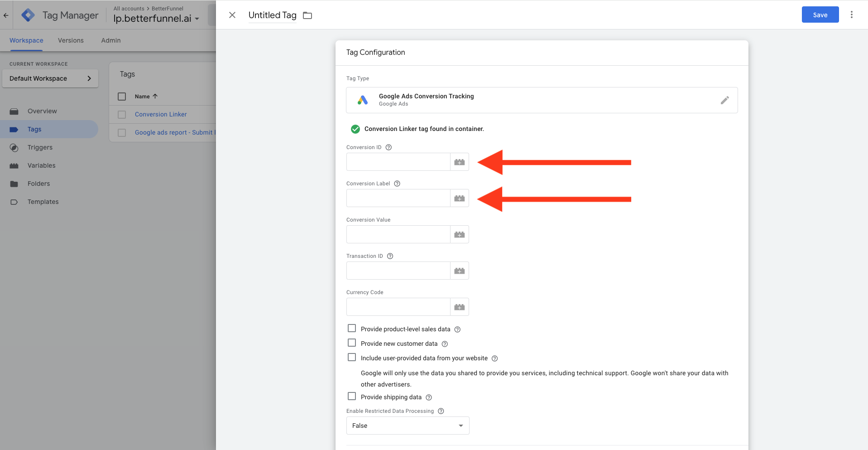The width and height of the screenshot is (868, 450).
Task: Open variable picker for Conversion Value field
Action: coord(459,234)
